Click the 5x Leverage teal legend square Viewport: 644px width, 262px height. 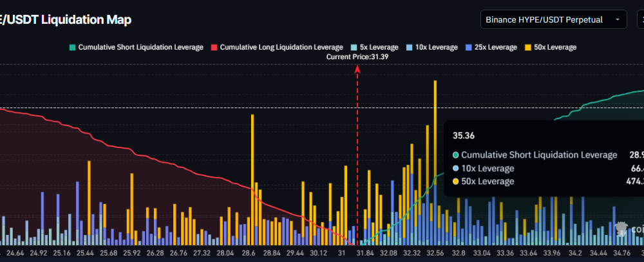354,47
